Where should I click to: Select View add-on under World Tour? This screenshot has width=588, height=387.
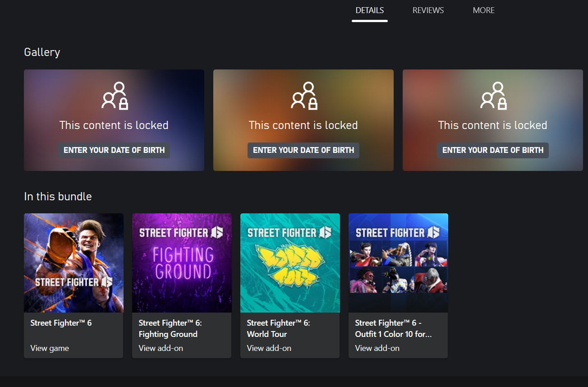click(269, 348)
